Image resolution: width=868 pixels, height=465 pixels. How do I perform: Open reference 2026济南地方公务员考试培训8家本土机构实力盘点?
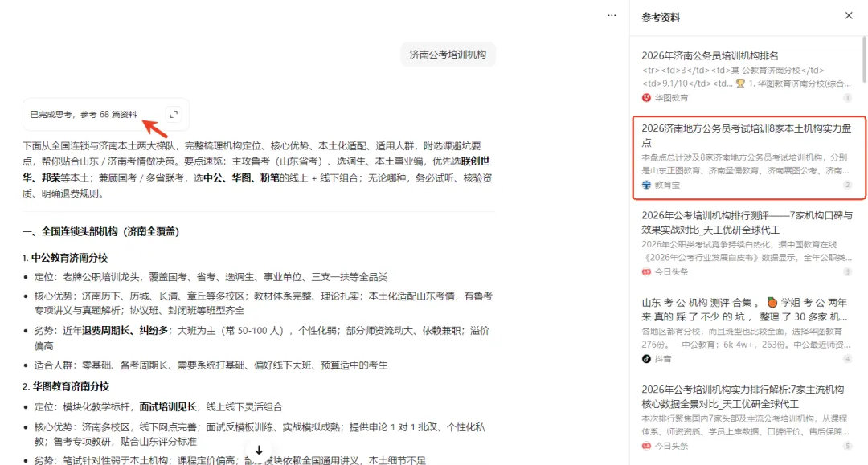coord(746,135)
